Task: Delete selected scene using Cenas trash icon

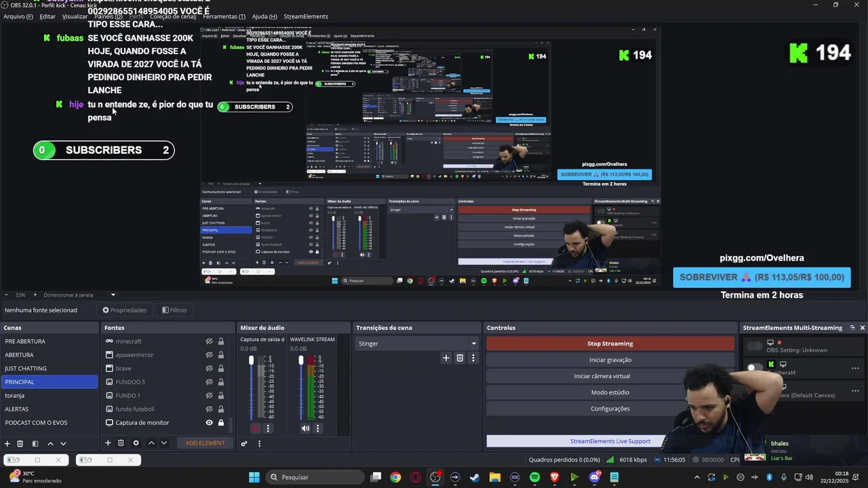Action: click(20, 443)
